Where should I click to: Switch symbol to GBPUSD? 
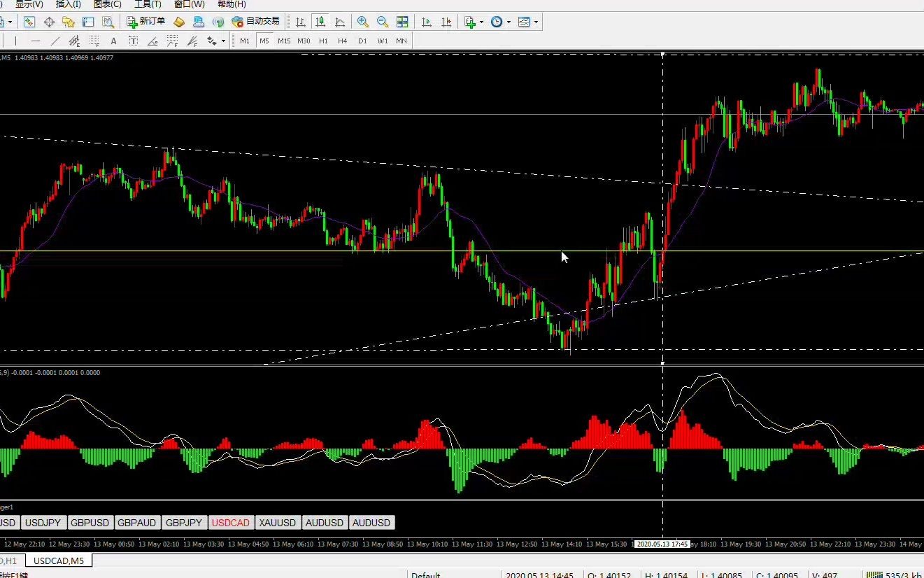(x=90, y=523)
